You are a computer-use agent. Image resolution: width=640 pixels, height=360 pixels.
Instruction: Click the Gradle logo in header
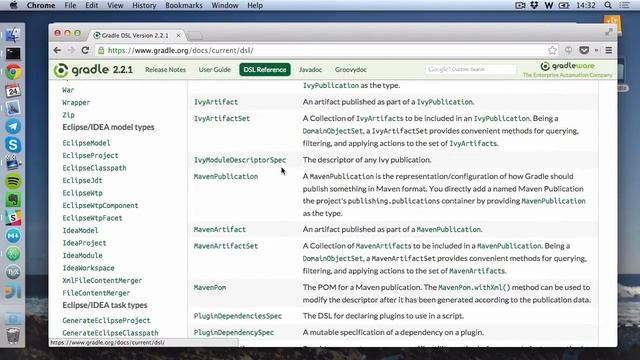coord(93,70)
